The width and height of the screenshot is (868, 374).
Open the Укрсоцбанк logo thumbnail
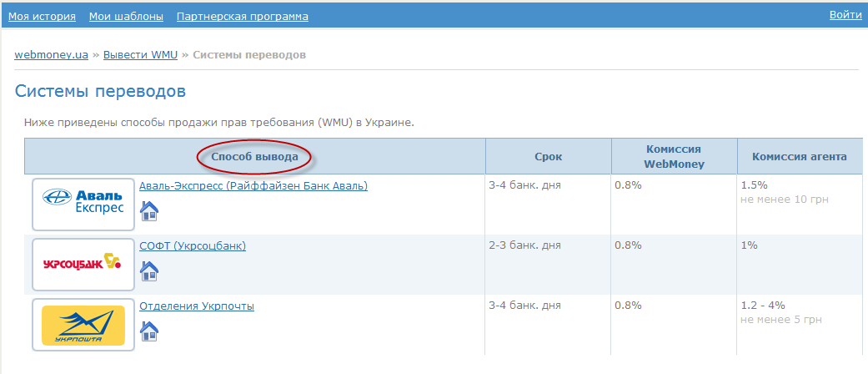[83, 265]
